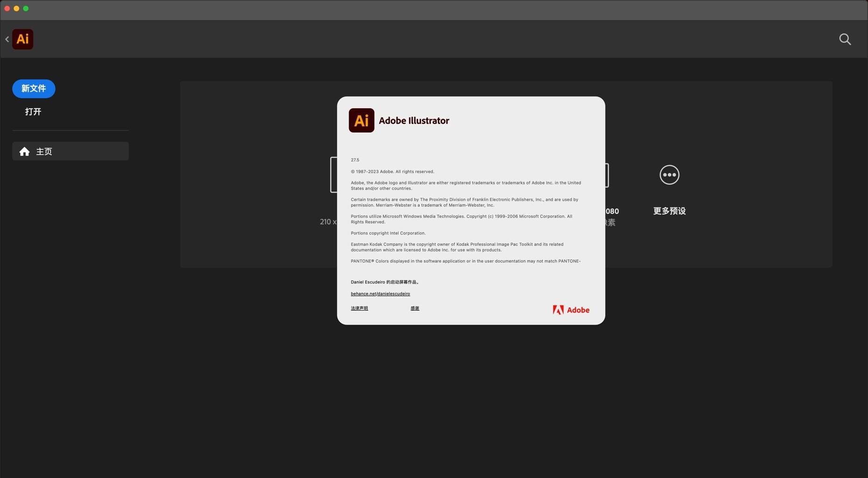Screen dimensions: 868x478
Task: Close the window with red button
Action: (7, 8)
